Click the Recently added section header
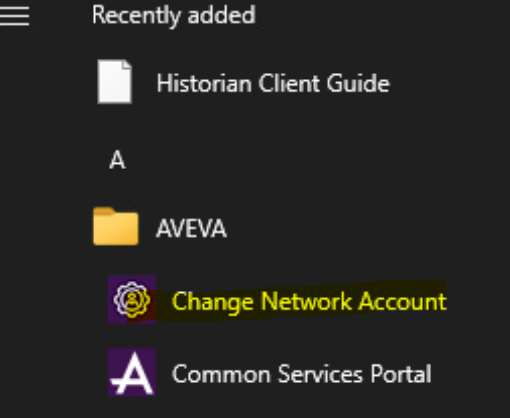 point(174,16)
